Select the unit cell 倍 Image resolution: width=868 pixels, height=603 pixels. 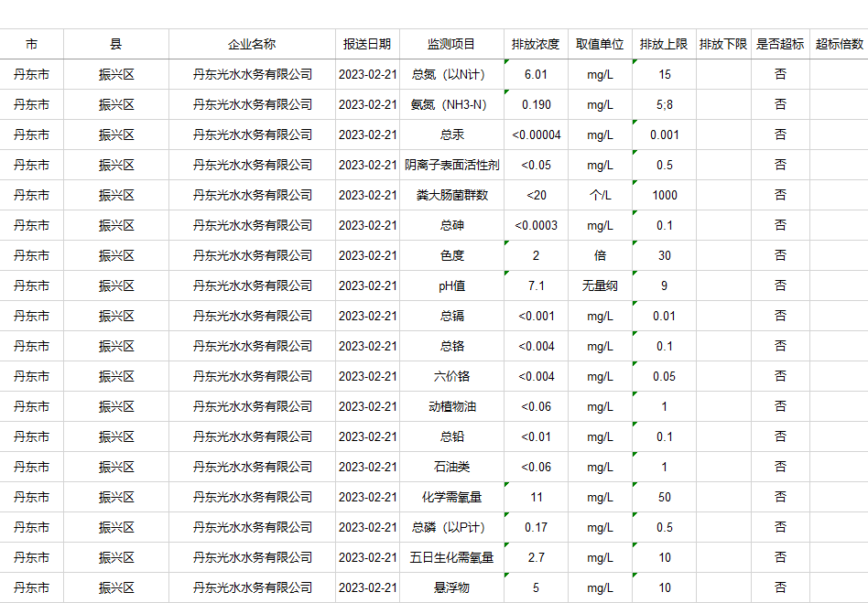pos(600,255)
